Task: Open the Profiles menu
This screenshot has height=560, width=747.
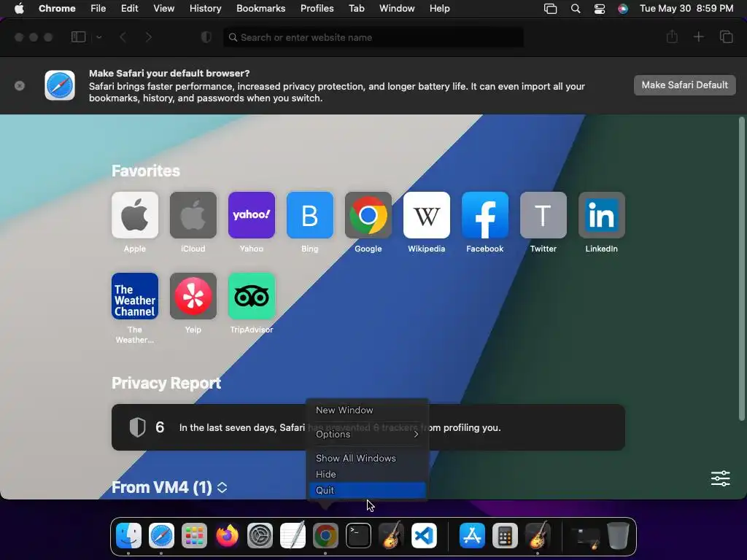Action: click(317, 8)
